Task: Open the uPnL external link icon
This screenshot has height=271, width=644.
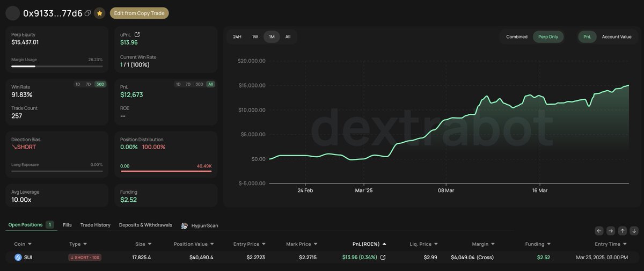Action: [137, 34]
